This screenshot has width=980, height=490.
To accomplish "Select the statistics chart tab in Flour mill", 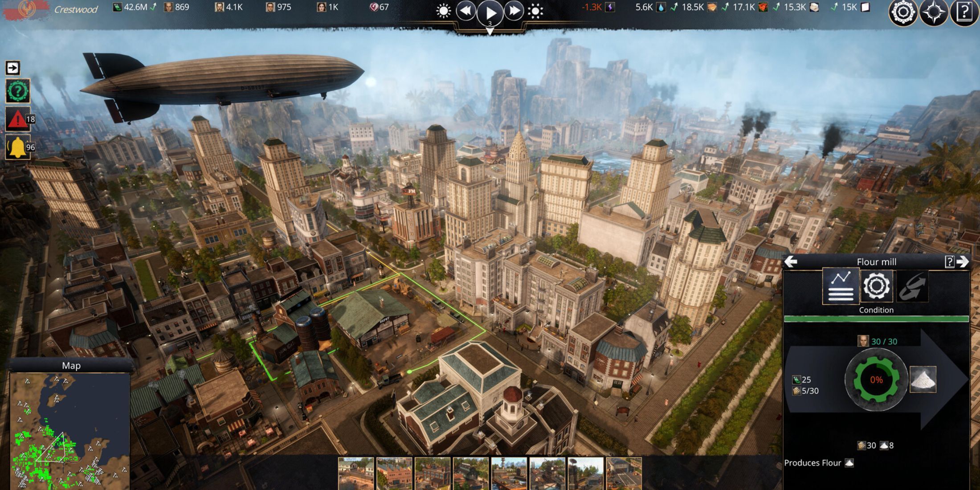I will click(841, 286).
